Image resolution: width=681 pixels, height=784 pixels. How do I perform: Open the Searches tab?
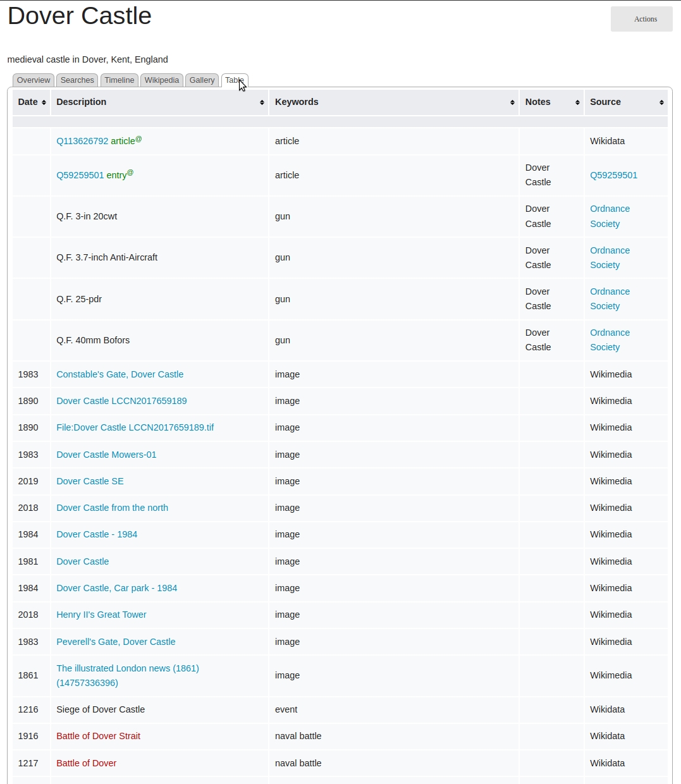click(77, 80)
